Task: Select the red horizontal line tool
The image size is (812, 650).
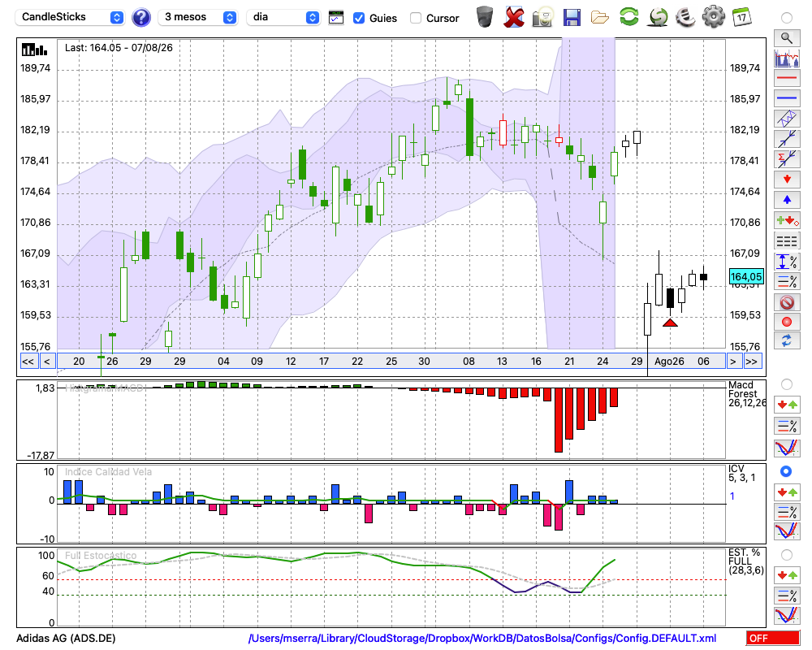Action: 787,78
